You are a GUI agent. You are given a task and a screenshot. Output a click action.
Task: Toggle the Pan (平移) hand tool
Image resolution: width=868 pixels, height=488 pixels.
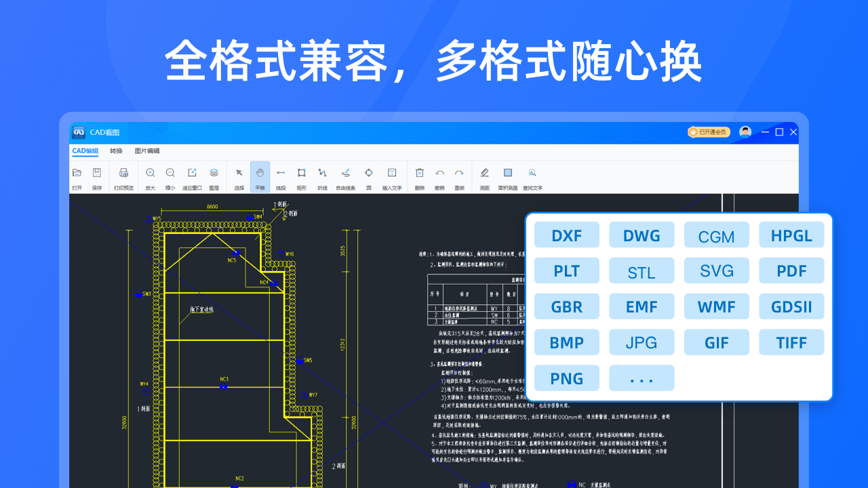pyautogui.click(x=260, y=174)
